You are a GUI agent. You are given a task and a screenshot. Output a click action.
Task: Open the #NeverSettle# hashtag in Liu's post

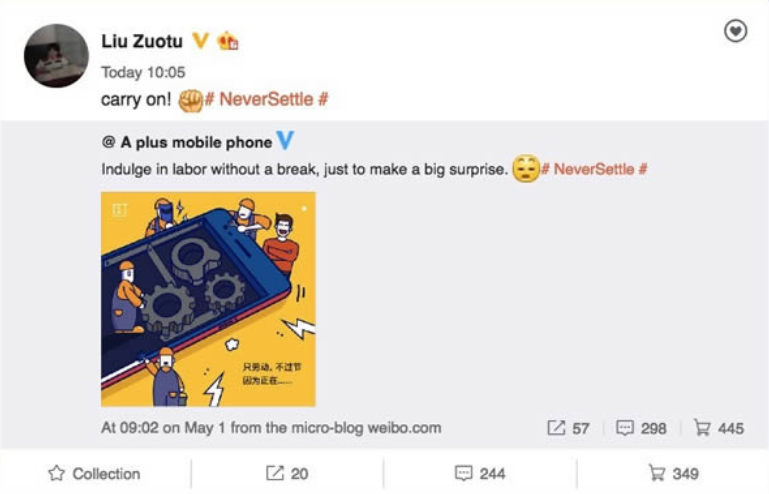266,100
